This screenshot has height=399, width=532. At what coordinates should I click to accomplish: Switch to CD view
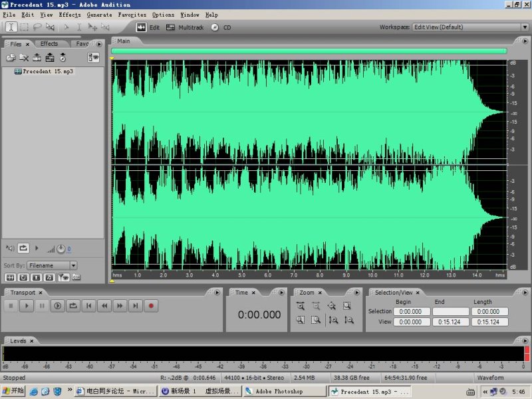[221, 27]
